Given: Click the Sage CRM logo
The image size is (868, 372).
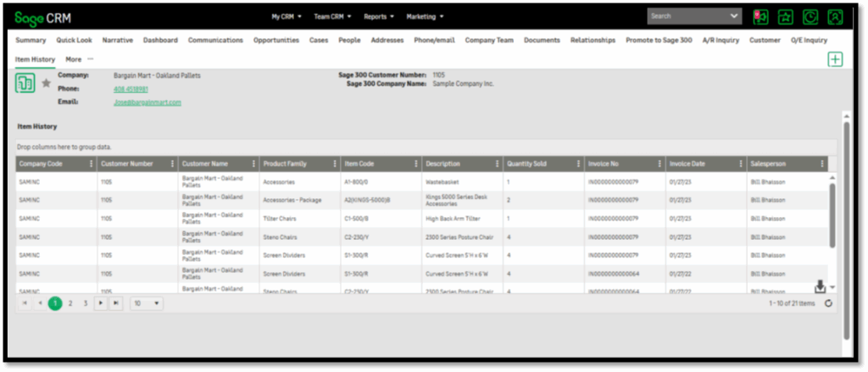Looking at the screenshot, I should click(x=42, y=17).
